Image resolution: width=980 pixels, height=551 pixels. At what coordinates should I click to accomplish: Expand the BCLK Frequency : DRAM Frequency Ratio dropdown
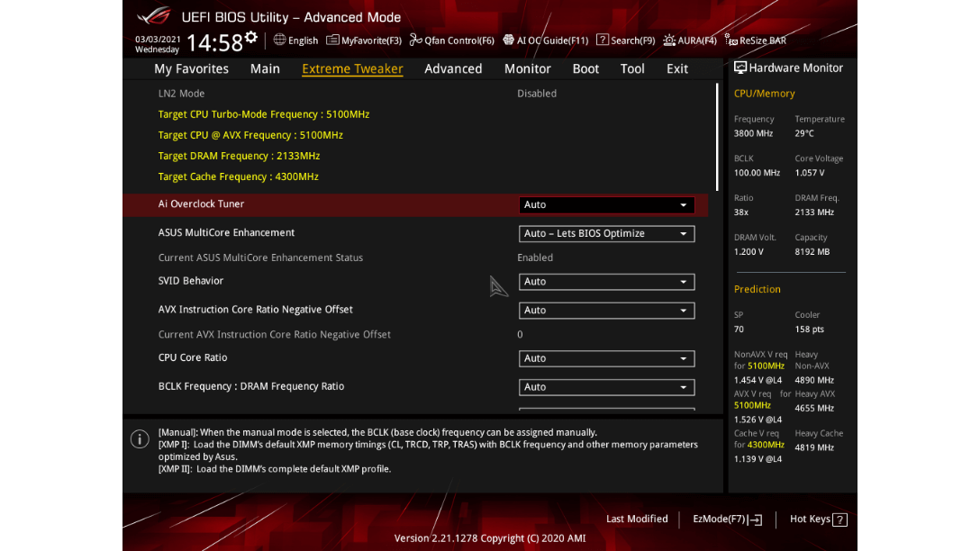(606, 386)
